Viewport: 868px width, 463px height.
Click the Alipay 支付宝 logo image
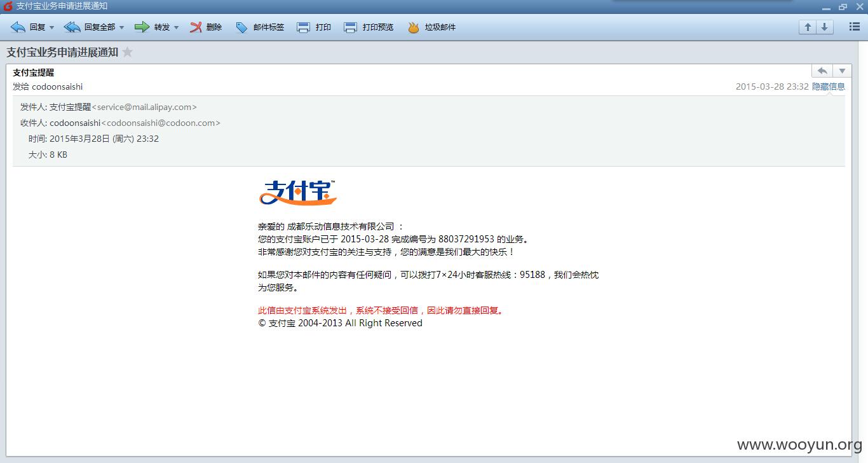click(297, 192)
